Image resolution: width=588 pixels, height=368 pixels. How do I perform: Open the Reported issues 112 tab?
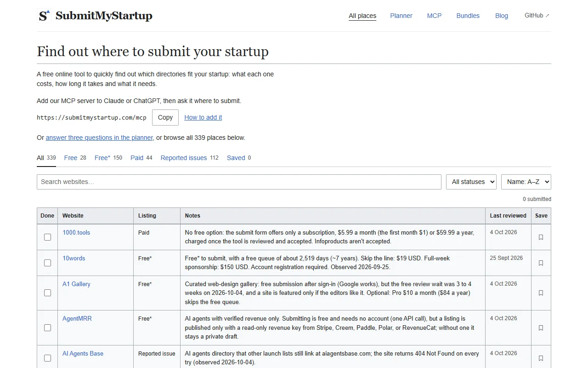tap(190, 158)
